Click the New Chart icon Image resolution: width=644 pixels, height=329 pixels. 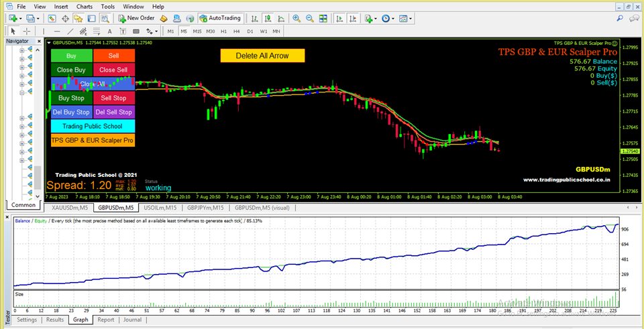(13, 18)
